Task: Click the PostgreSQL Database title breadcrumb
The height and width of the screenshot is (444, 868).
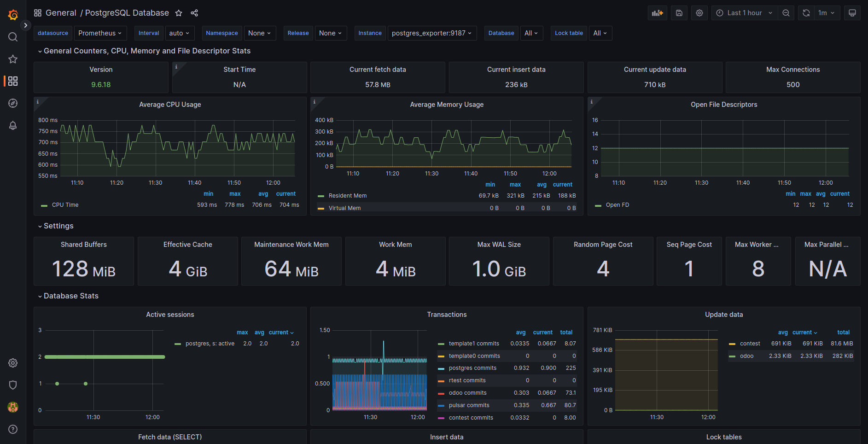Action: coord(127,13)
